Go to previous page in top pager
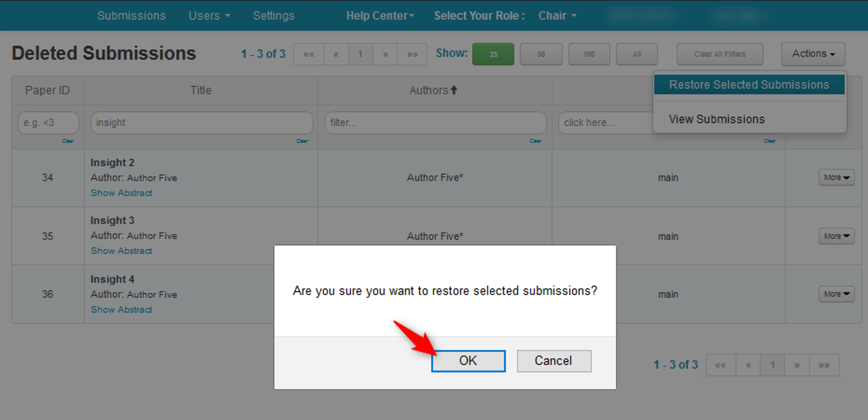 pyautogui.click(x=336, y=54)
